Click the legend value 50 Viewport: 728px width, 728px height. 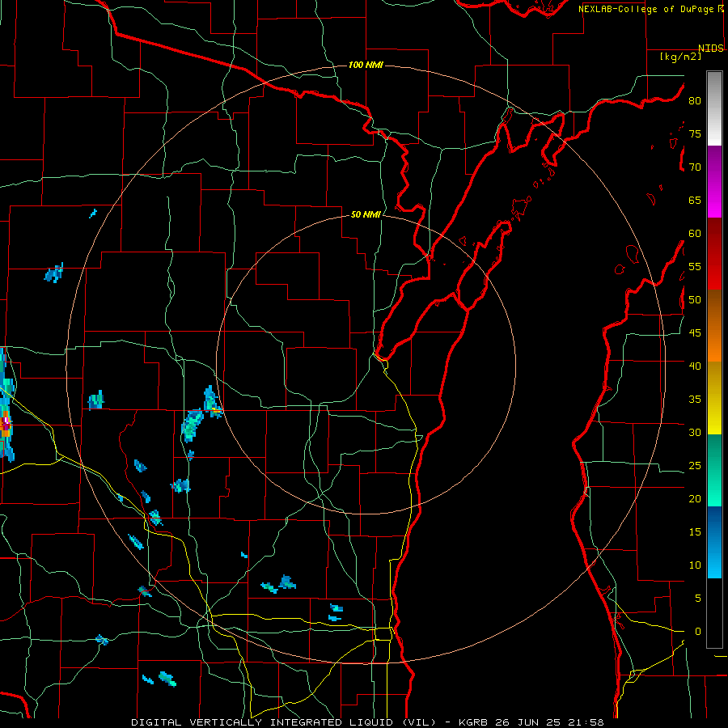[695, 300]
